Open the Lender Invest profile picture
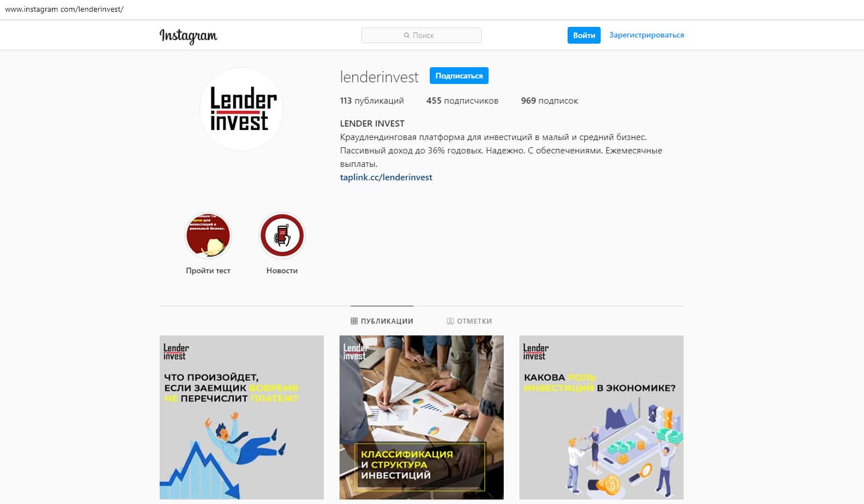The height and width of the screenshot is (504, 864). [x=241, y=109]
